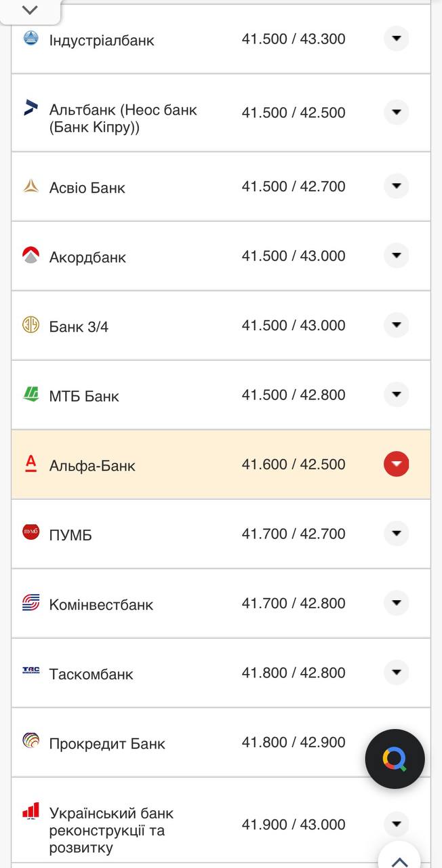
Task: Expand the Таскомбанк rate details
Action: (396, 673)
